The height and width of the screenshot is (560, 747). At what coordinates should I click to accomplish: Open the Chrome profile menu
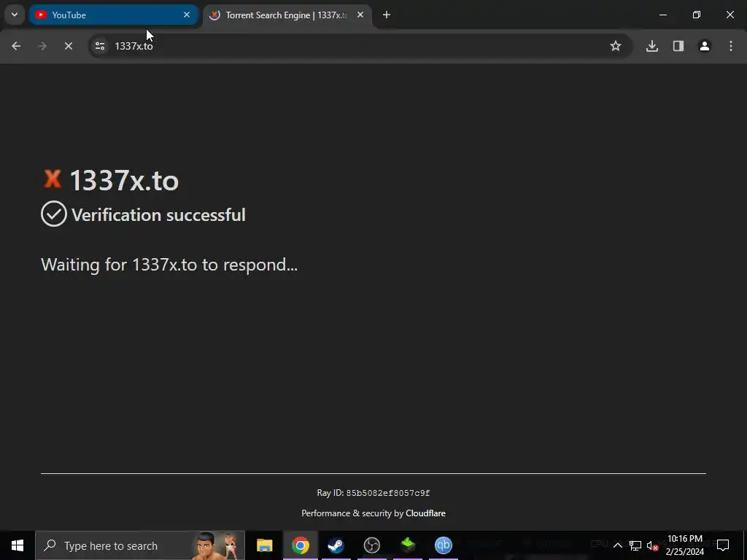tap(705, 46)
